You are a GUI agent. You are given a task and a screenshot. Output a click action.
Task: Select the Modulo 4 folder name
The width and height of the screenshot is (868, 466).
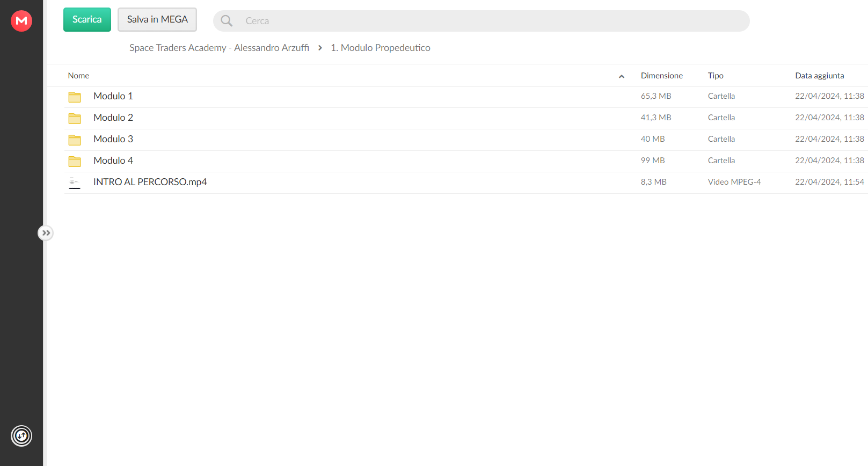113,161
